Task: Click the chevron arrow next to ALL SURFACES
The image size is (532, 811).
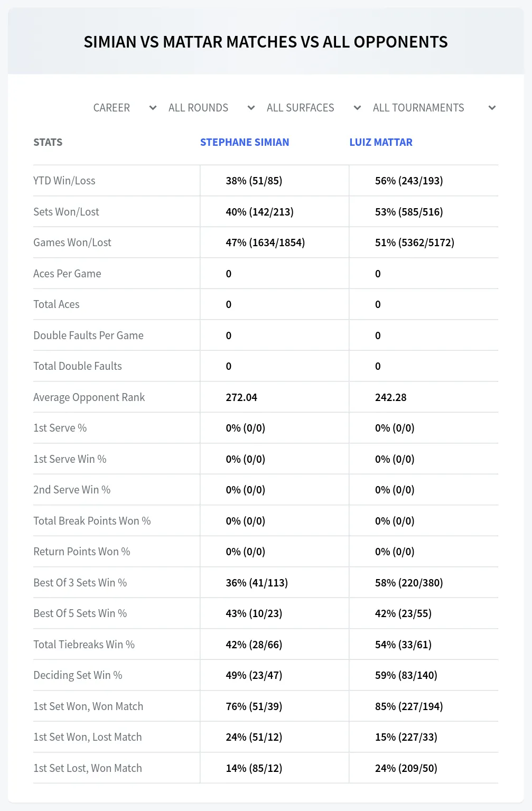Action: pyautogui.click(x=357, y=108)
